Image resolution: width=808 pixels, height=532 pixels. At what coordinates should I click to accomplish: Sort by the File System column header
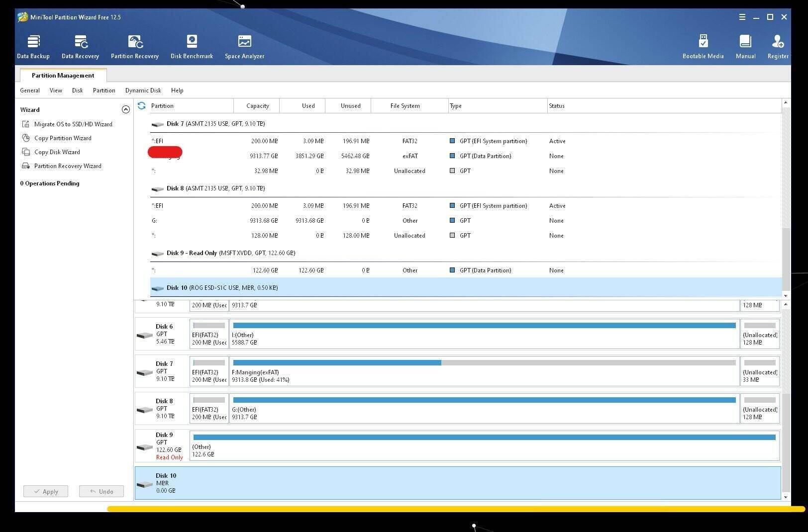pos(409,105)
